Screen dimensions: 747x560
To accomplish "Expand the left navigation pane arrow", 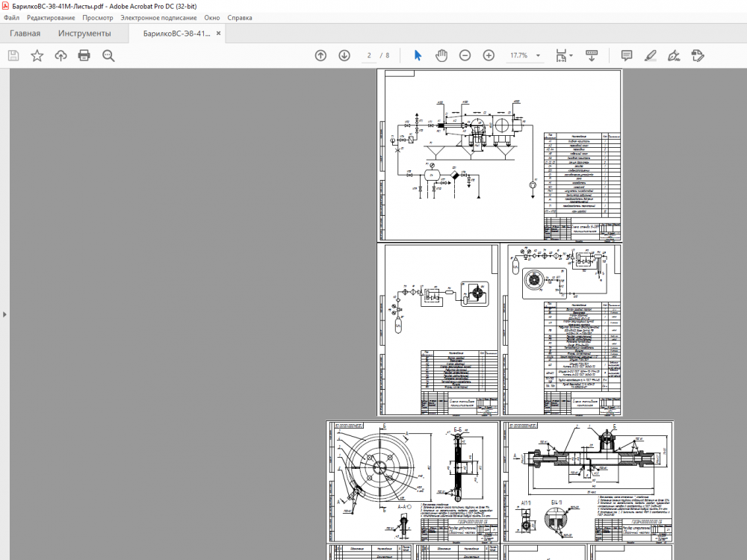I will pyautogui.click(x=4, y=314).
